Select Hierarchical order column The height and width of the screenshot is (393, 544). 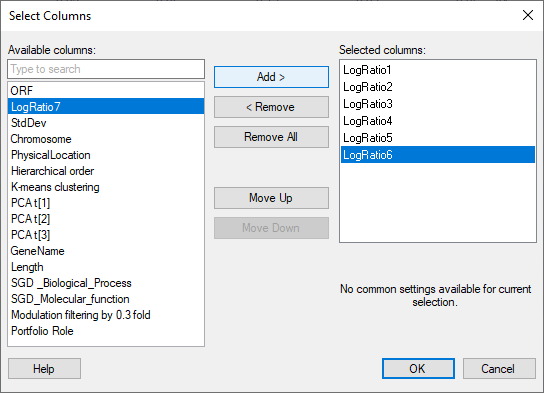(106, 171)
